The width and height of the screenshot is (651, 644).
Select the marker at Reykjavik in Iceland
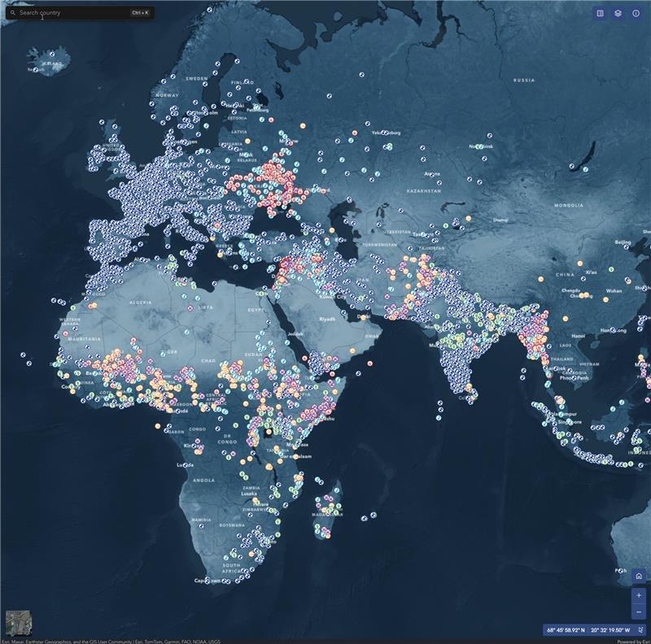(36, 70)
